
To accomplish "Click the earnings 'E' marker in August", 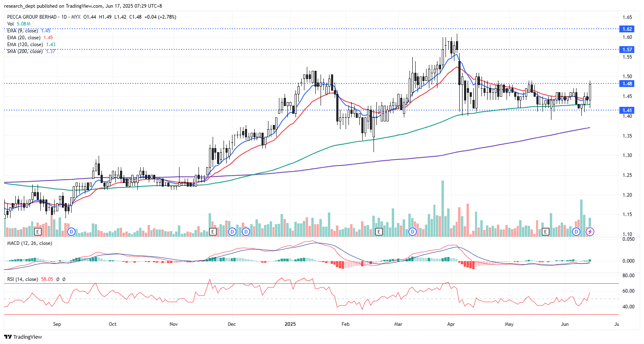I will [38, 232].
